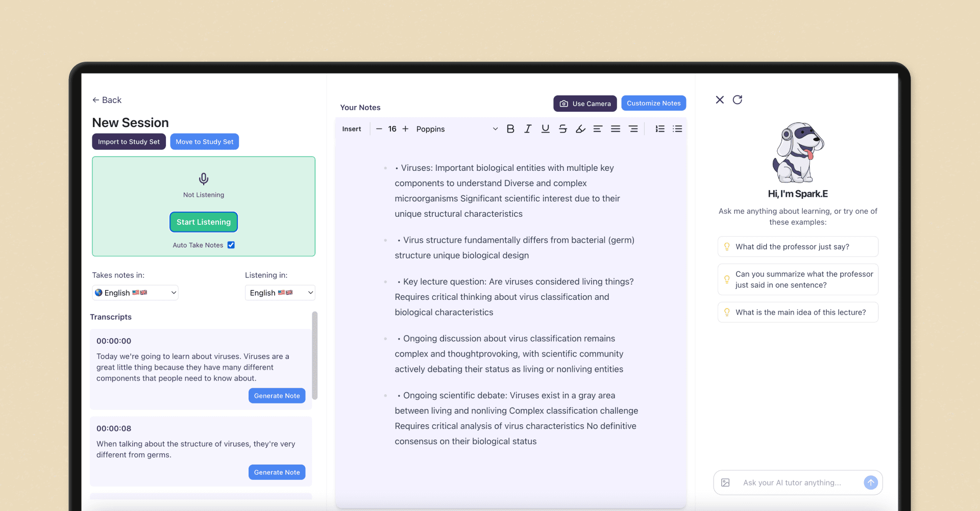The width and height of the screenshot is (980, 511).
Task: Increase font size with the plus stepper
Action: pyautogui.click(x=405, y=129)
